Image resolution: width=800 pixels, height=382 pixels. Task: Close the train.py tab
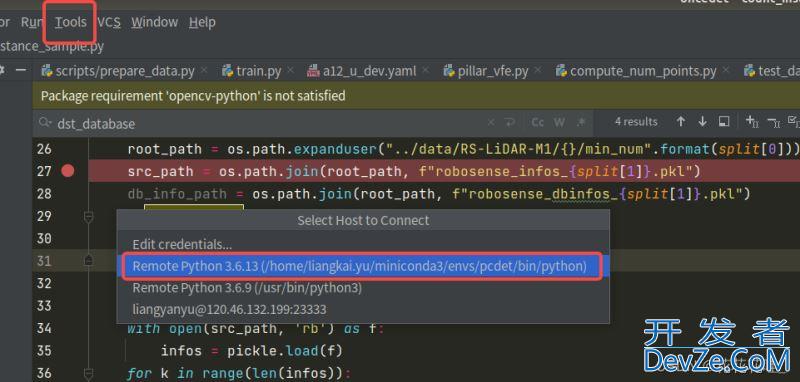(290, 70)
